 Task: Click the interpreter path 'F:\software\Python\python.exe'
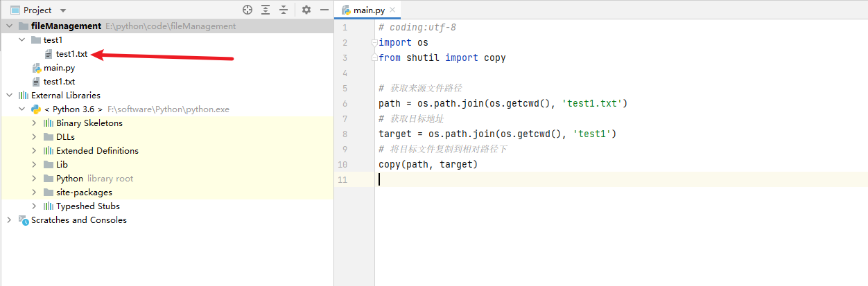168,109
